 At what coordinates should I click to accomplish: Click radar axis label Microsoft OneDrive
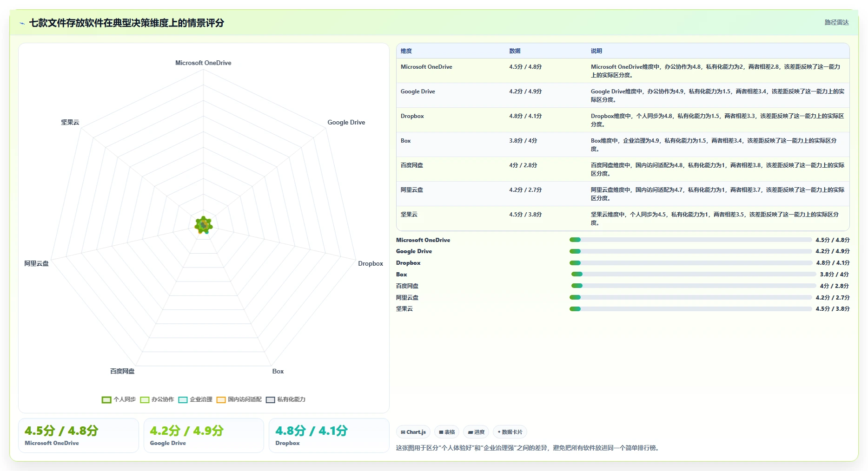coord(203,63)
